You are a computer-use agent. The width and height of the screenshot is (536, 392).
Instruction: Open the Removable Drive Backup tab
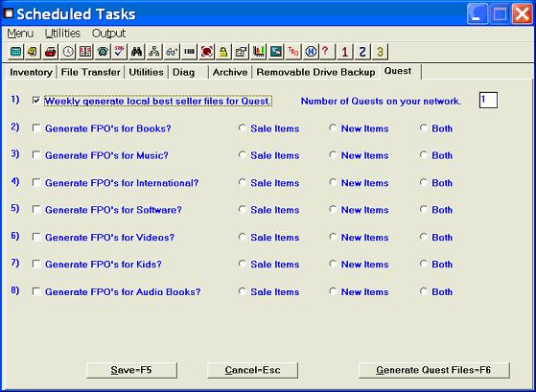pos(315,72)
